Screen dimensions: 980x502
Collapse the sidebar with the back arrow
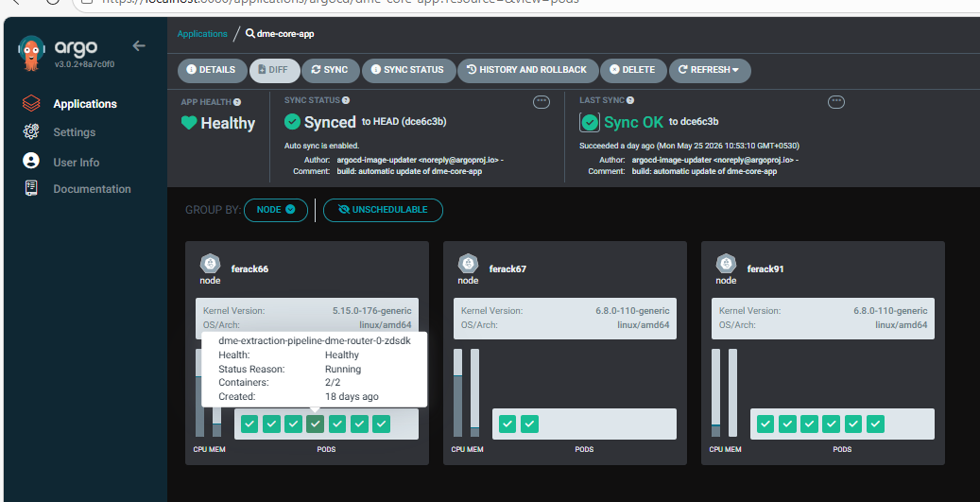pos(139,45)
